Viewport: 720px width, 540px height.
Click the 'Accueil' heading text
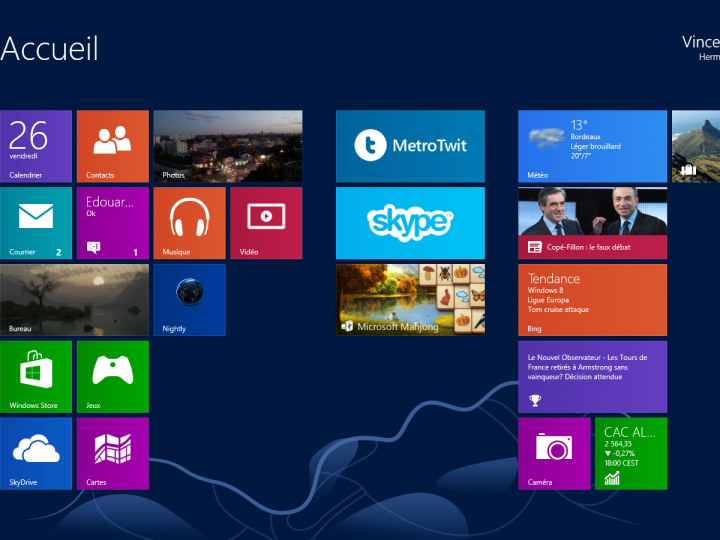tap(50, 49)
